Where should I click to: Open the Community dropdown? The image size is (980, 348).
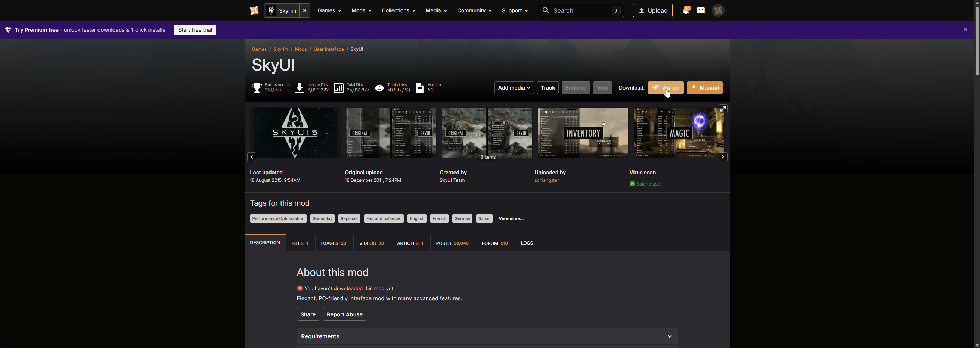(x=474, y=11)
